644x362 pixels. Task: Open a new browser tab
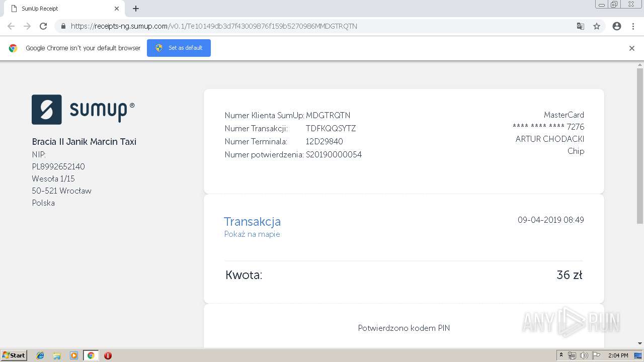coord(136,9)
